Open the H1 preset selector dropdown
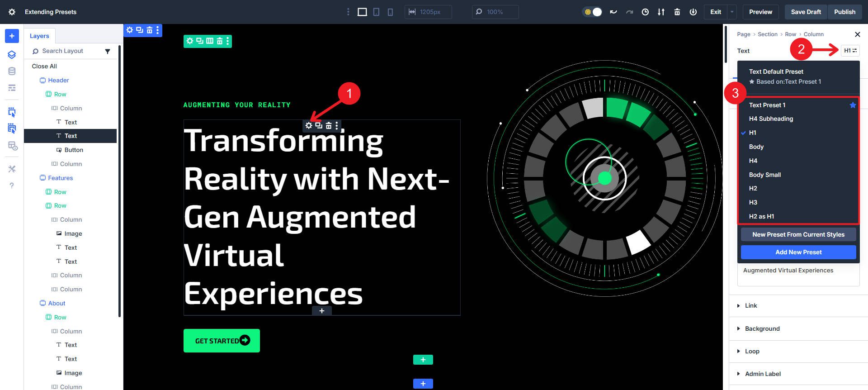Image resolution: width=868 pixels, height=390 pixels. pyautogui.click(x=850, y=51)
